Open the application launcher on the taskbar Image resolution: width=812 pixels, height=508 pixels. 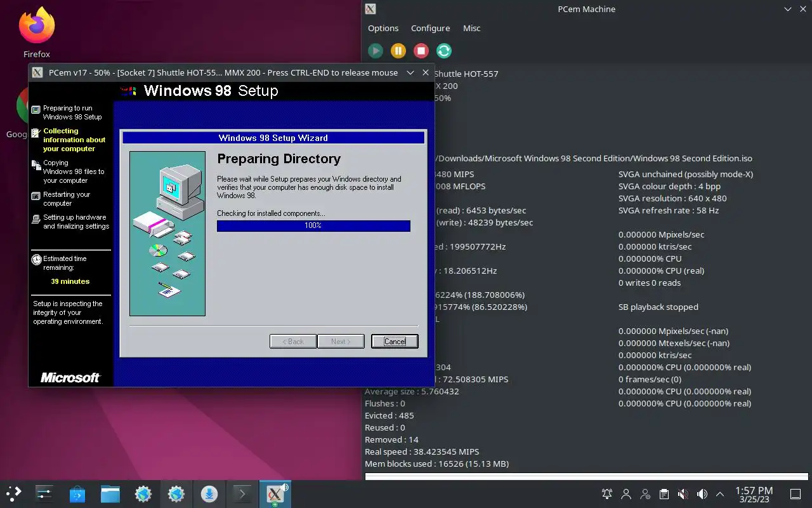(x=13, y=493)
